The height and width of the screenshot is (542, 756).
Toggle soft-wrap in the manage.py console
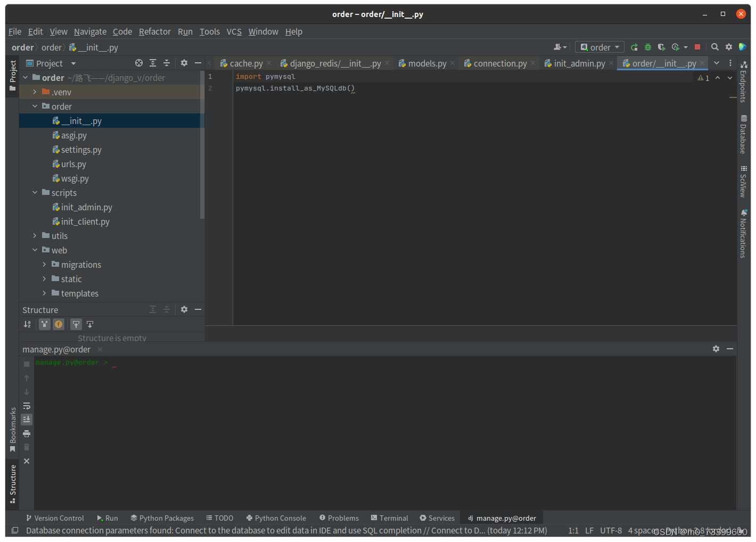coord(26,406)
